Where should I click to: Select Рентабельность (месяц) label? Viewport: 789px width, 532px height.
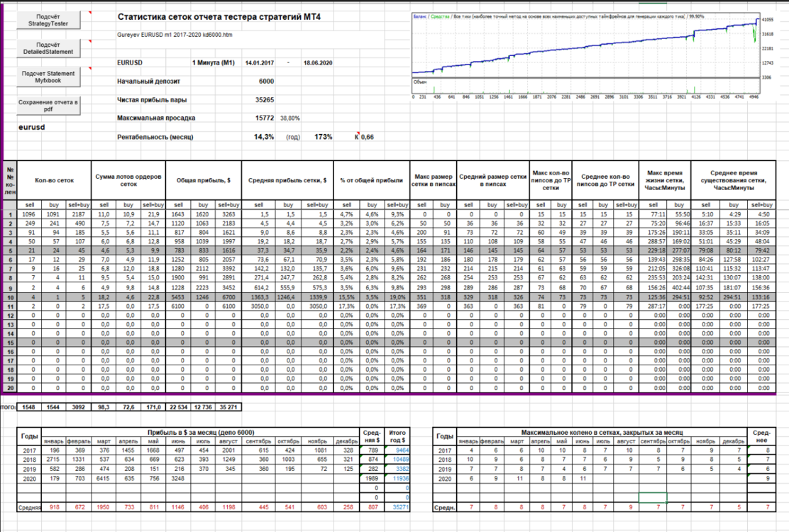(x=155, y=137)
